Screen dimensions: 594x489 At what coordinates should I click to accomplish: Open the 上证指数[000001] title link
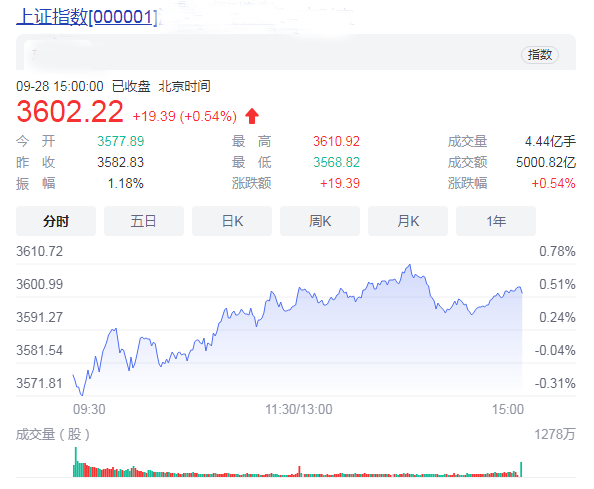pyautogui.click(x=87, y=17)
